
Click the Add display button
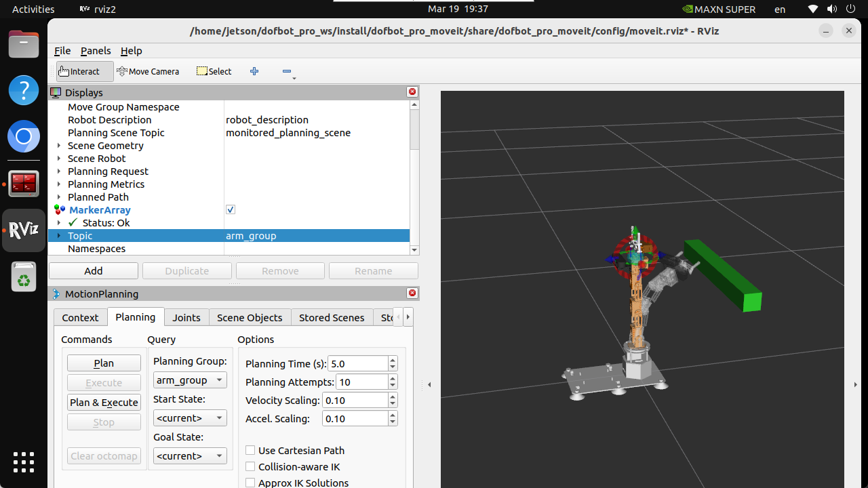pos(94,271)
